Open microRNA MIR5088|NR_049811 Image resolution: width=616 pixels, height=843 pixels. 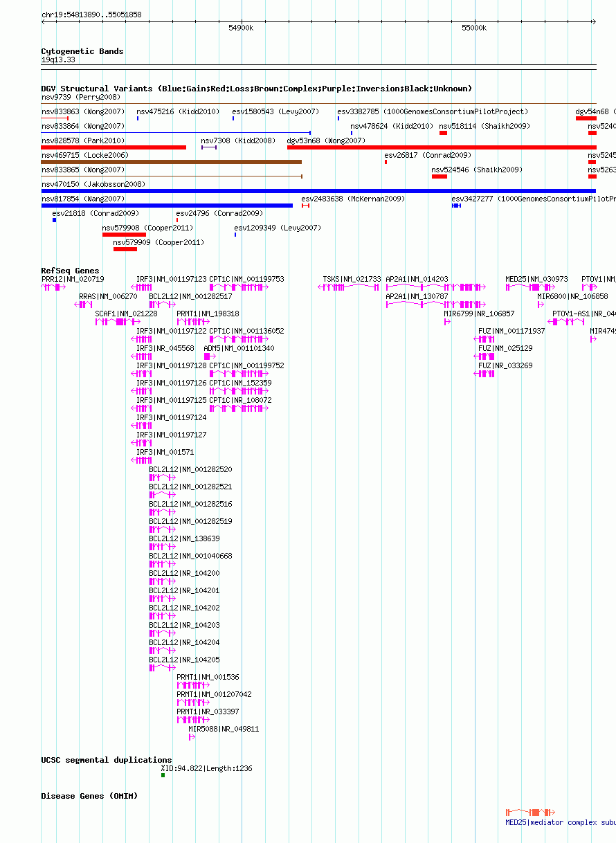click(x=224, y=729)
